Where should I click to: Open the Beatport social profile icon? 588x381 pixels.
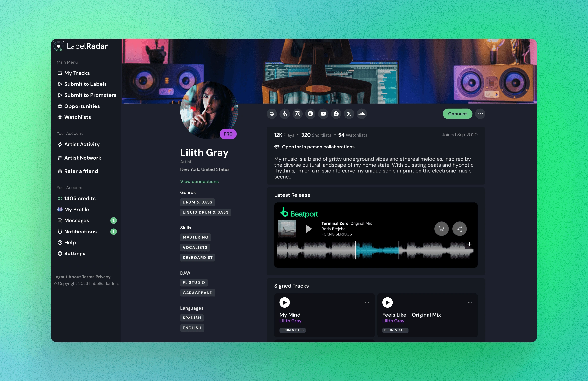[285, 114]
